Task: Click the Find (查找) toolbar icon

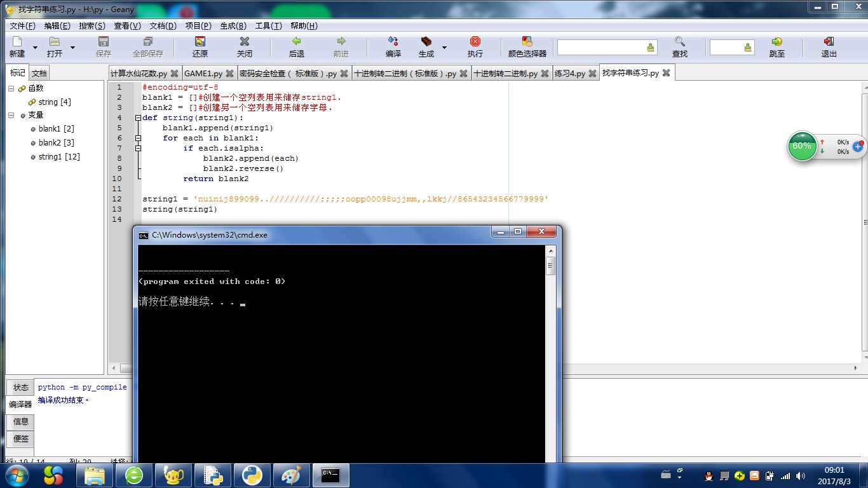Action: pyautogui.click(x=679, y=42)
